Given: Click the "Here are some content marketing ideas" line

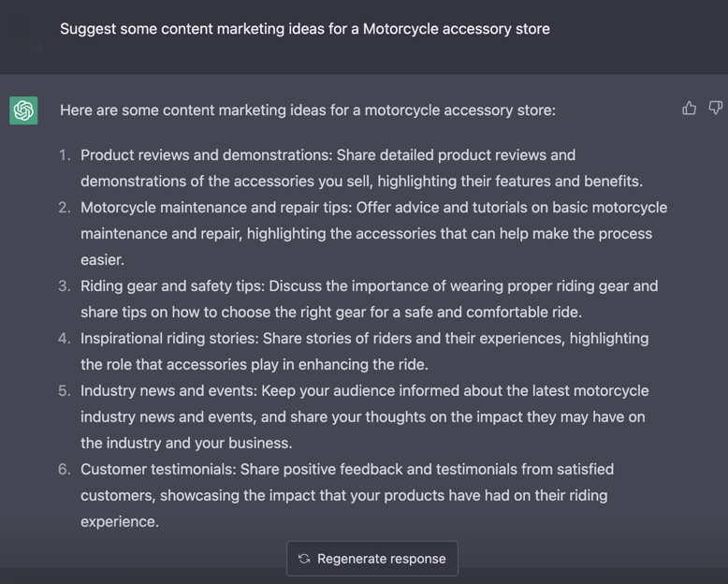Looking at the screenshot, I should [307, 110].
